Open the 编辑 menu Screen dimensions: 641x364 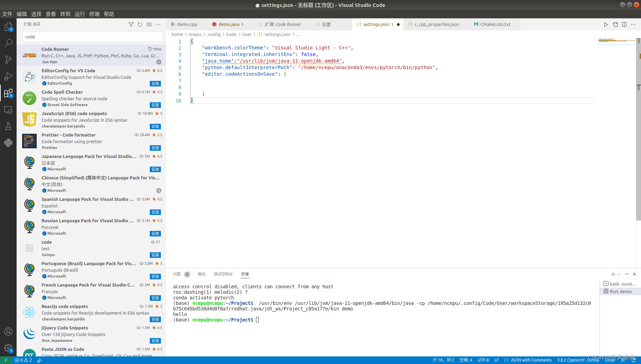point(22,14)
